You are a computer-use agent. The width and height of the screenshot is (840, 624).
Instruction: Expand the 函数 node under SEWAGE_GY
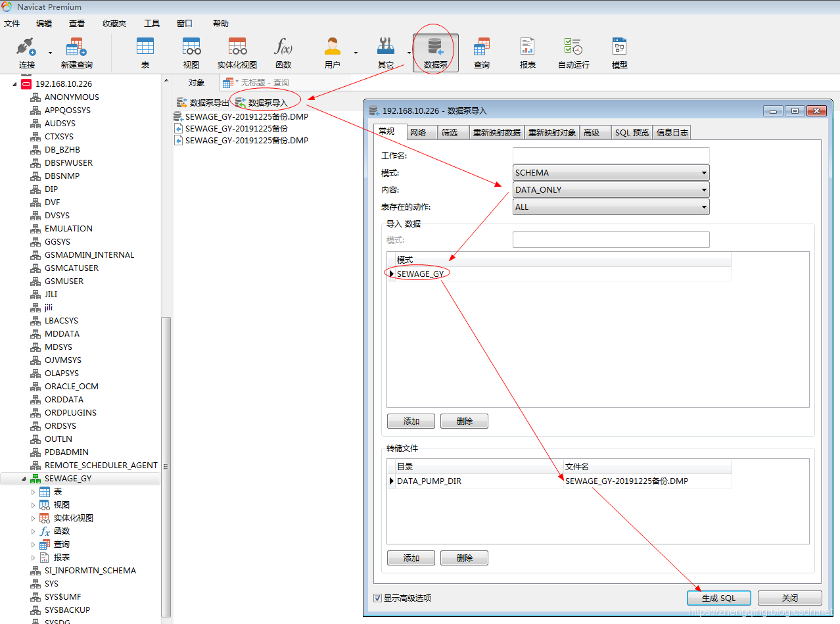coord(34,531)
